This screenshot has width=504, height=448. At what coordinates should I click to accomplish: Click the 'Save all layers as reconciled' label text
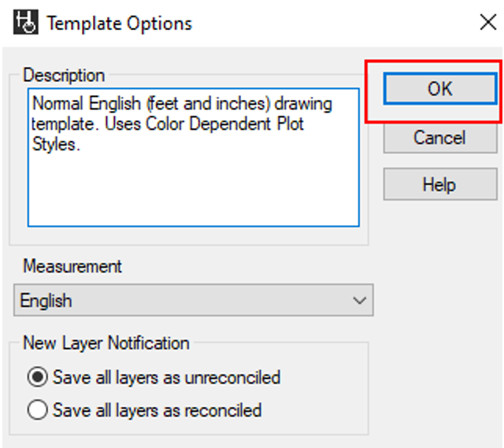coord(157,410)
